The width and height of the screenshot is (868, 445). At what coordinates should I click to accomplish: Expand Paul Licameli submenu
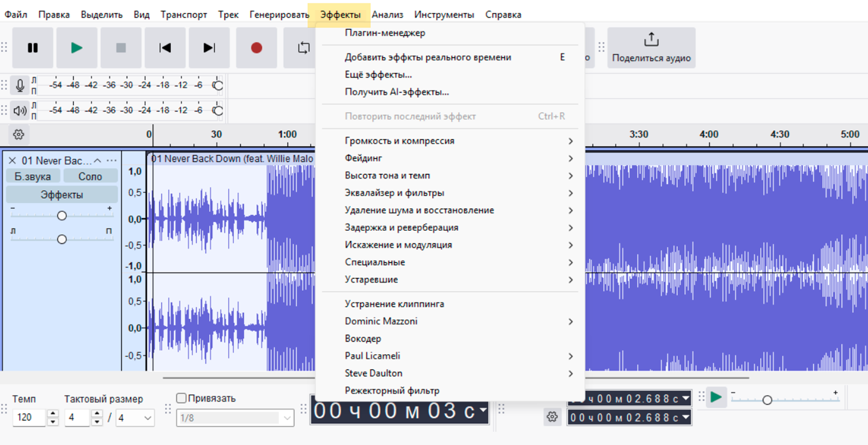[450, 356]
